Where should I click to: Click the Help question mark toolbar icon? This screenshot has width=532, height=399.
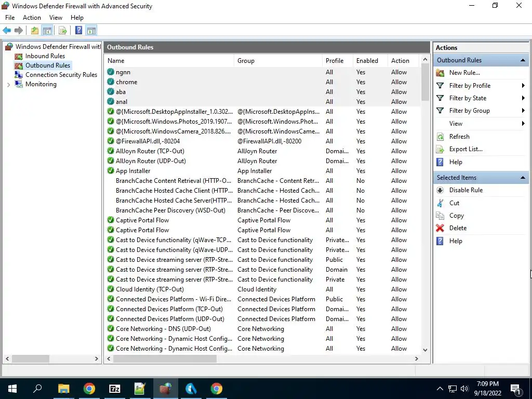(79, 31)
